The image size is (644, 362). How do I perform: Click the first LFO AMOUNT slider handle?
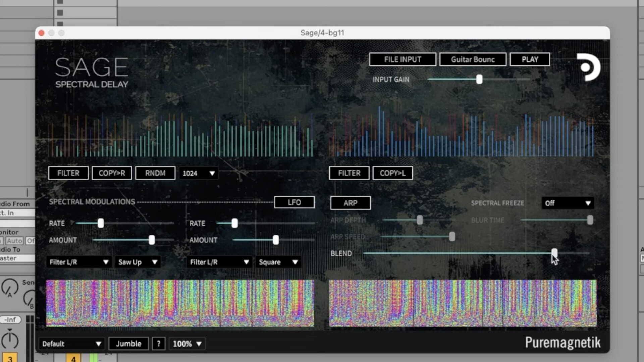[152, 240]
